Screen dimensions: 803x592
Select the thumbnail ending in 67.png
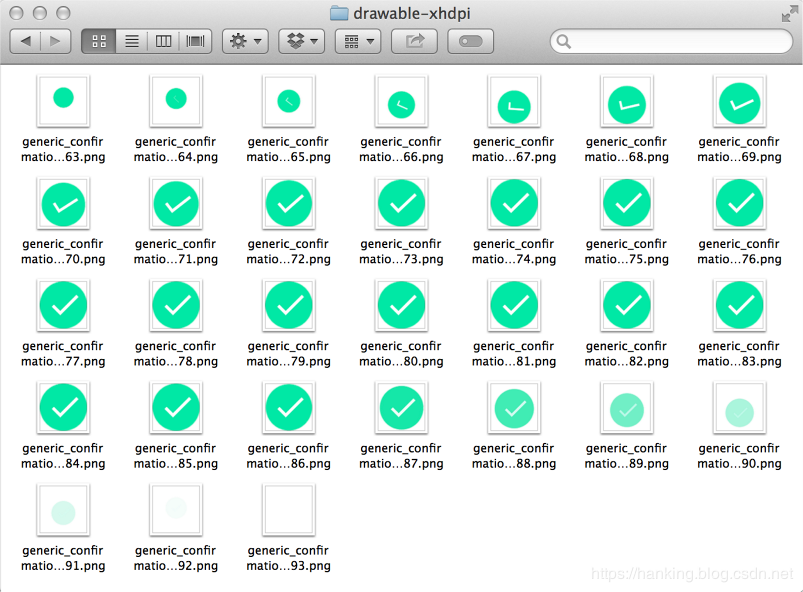click(514, 101)
